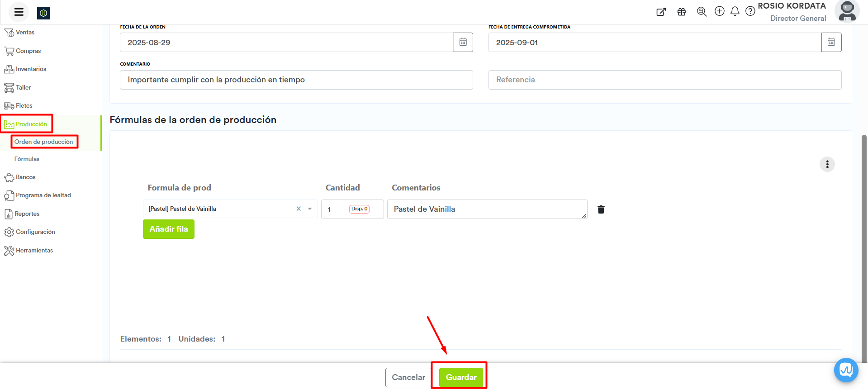
Task: Open calendar for Fecha de la orden
Action: [463, 43]
